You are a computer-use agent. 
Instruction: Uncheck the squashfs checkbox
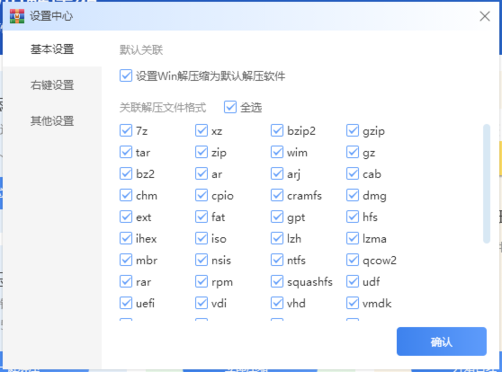[x=277, y=281]
